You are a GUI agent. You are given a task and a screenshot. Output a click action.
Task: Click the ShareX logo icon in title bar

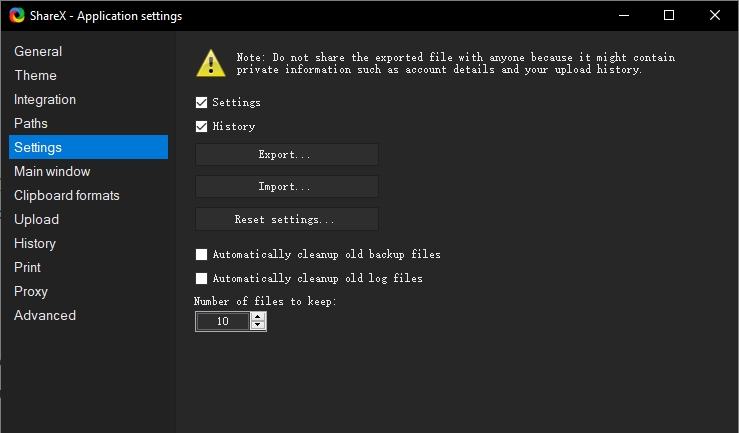tap(17, 16)
